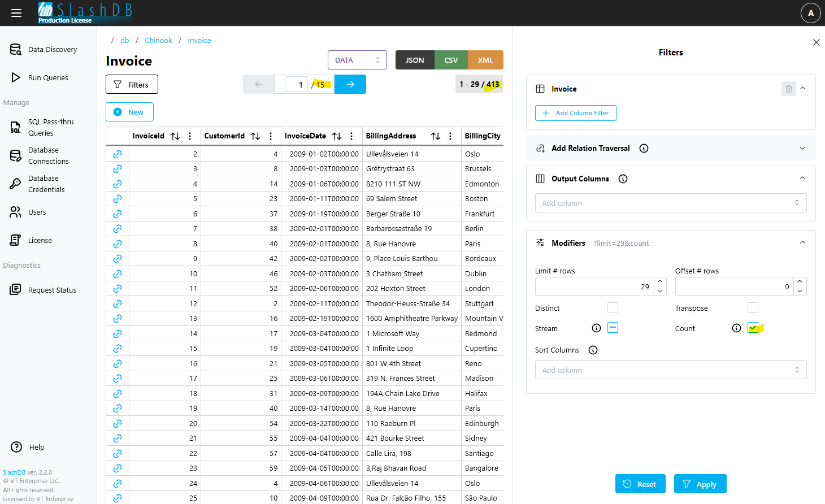
Task: Increase Limit rows stepper up
Action: click(x=661, y=281)
